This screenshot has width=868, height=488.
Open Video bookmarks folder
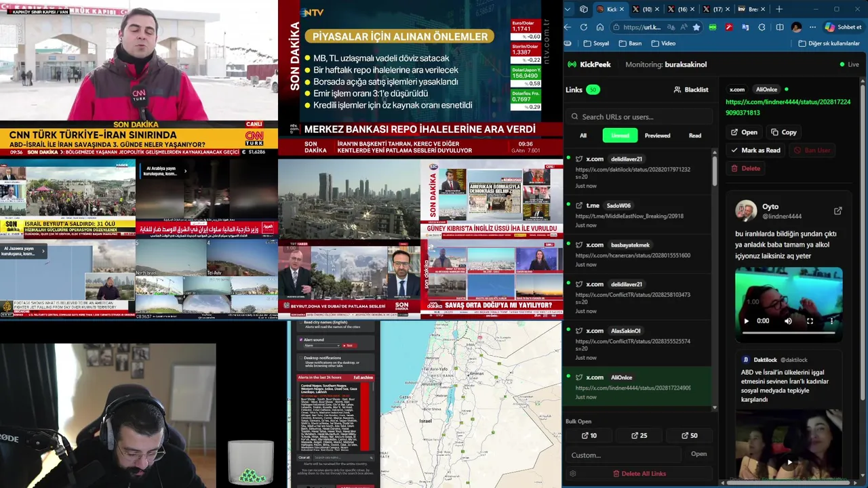point(663,43)
